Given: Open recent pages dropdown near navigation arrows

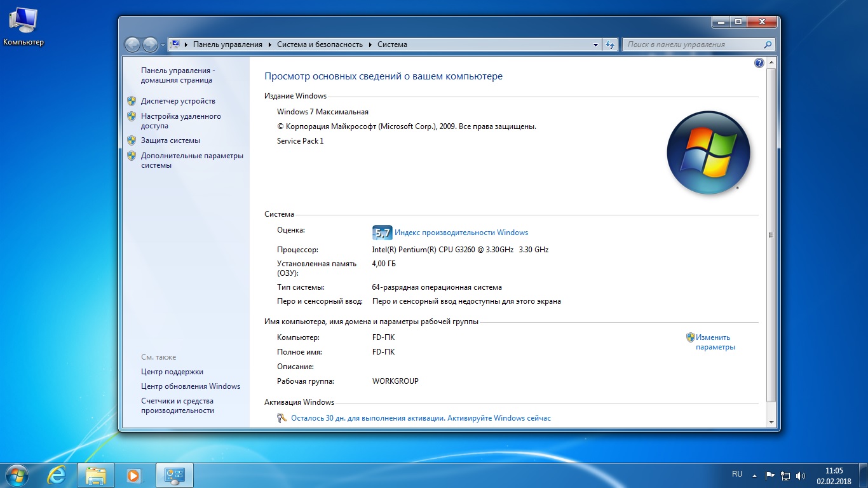Looking at the screenshot, I should point(163,45).
